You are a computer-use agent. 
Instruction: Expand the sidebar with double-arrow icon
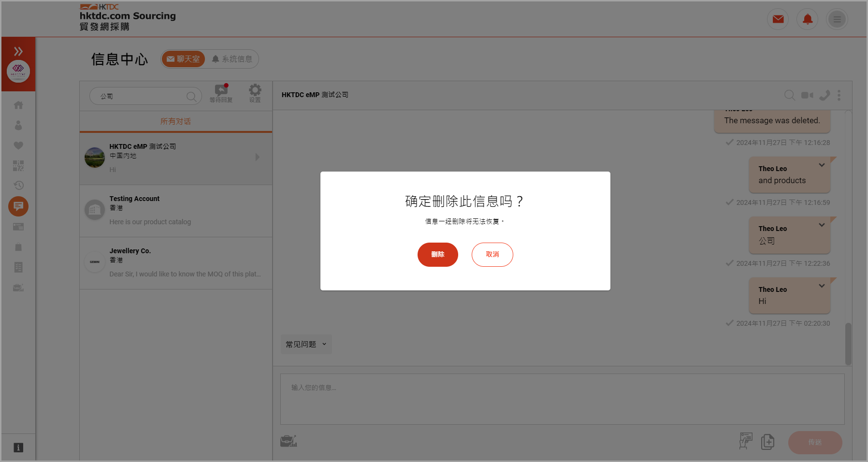(18, 51)
